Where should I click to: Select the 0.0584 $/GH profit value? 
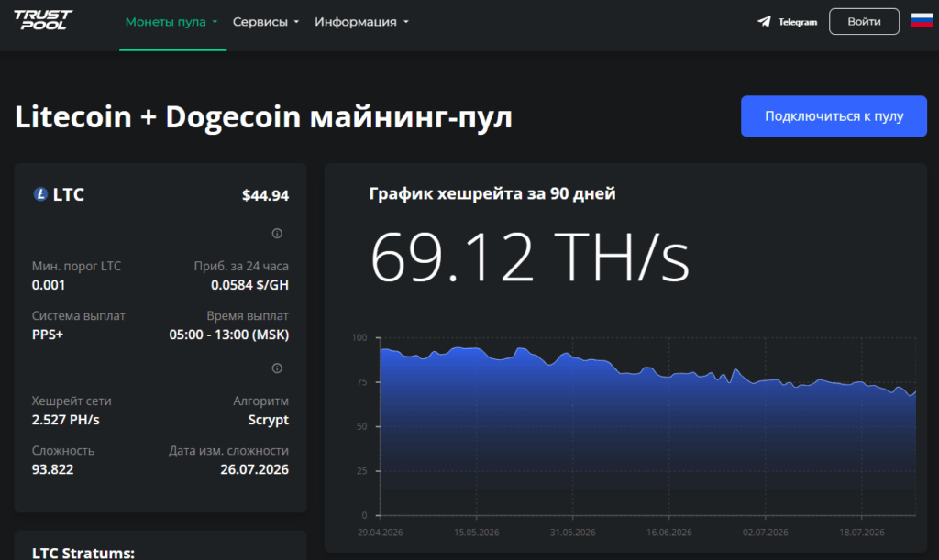(x=249, y=285)
